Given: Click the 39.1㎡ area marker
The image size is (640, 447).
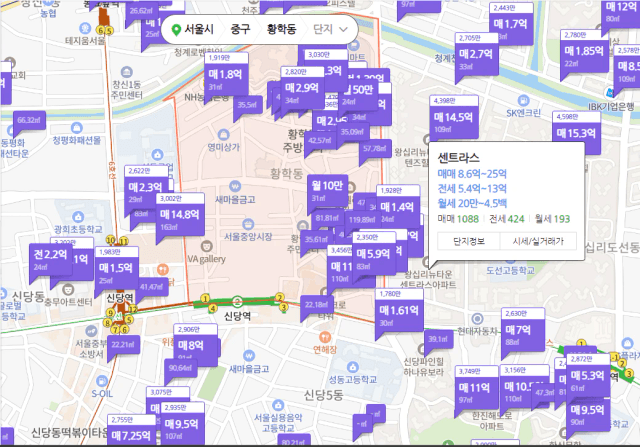Looking at the screenshot, I should [438, 339].
